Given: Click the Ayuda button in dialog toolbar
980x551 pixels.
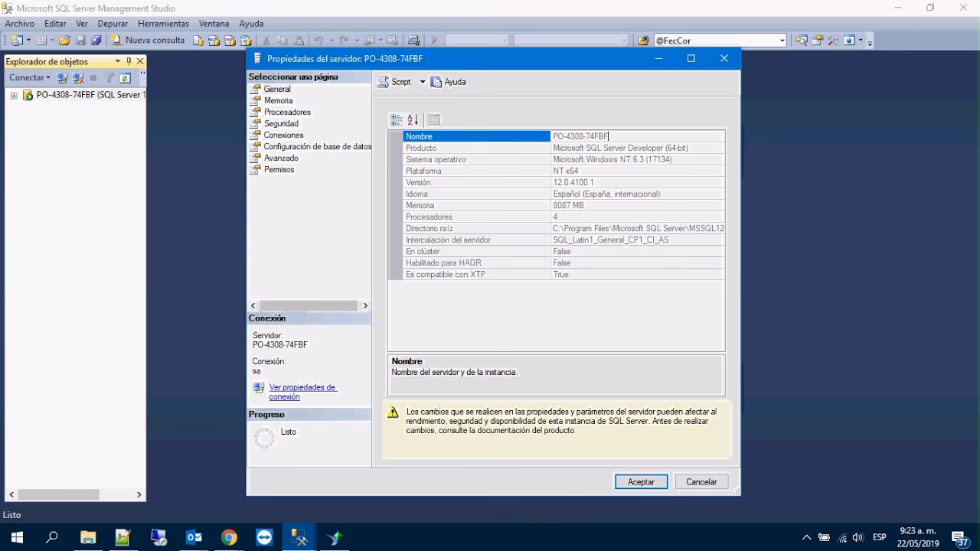Looking at the screenshot, I should [x=449, y=82].
